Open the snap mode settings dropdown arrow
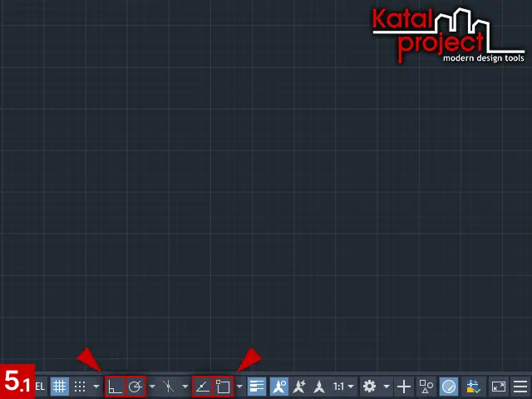The height and width of the screenshot is (399, 532). click(96, 387)
